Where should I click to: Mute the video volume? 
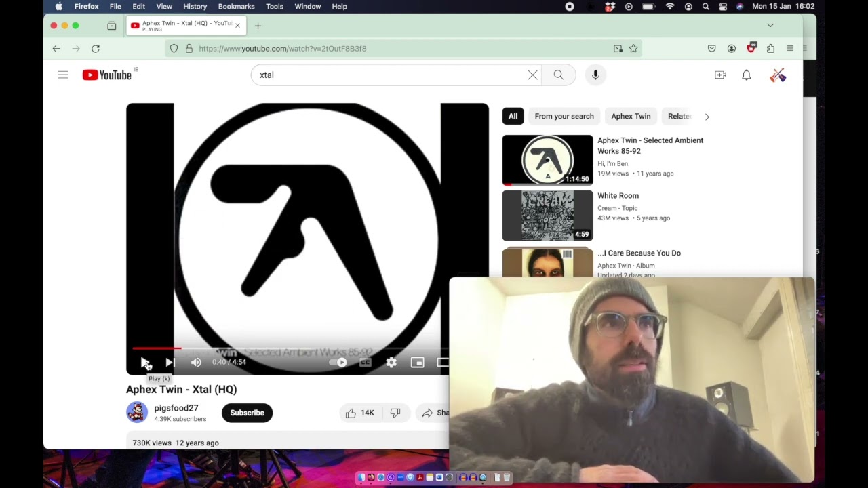click(x=196, y=363)
